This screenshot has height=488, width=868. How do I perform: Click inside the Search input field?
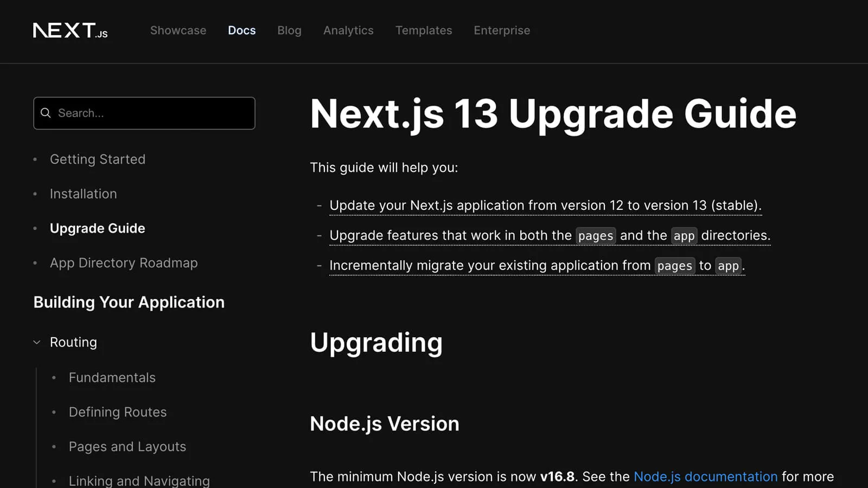coord(144,113)
